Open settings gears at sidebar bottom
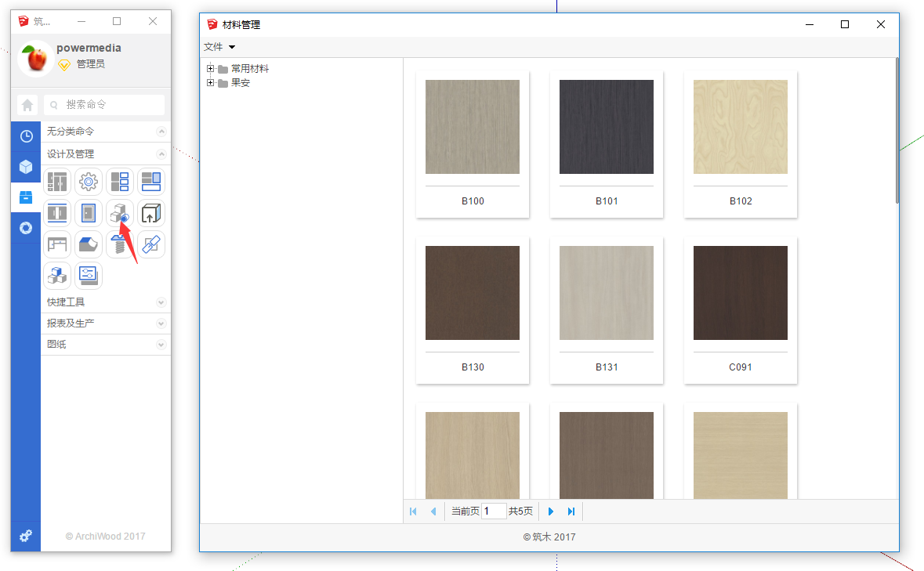This screenshot has height=571, width=924. point(26,536)
